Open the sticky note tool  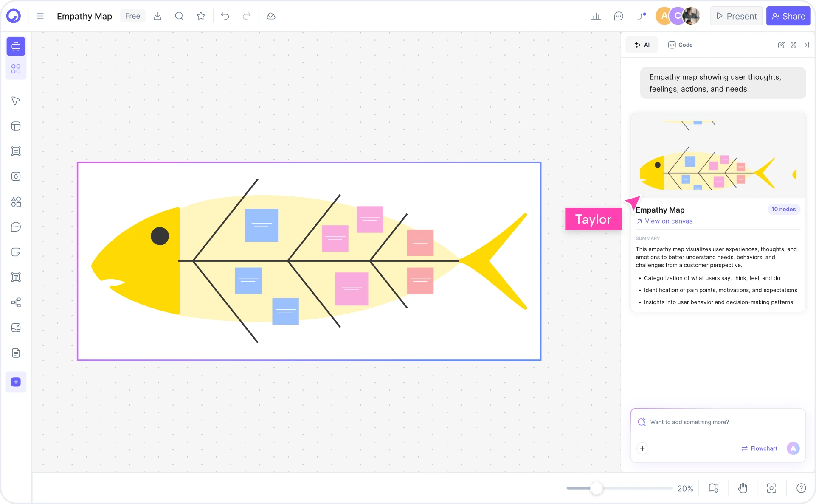coord(16,252)
